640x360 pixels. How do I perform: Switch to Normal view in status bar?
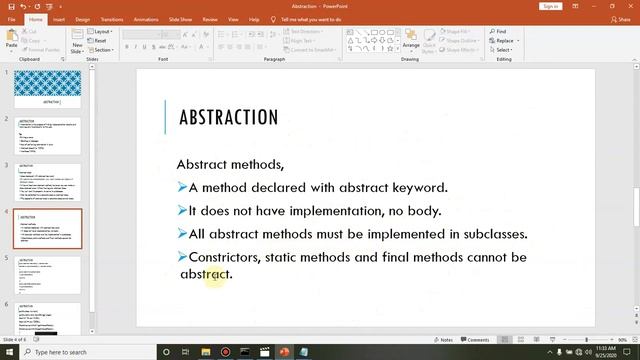tap(505, 340)
